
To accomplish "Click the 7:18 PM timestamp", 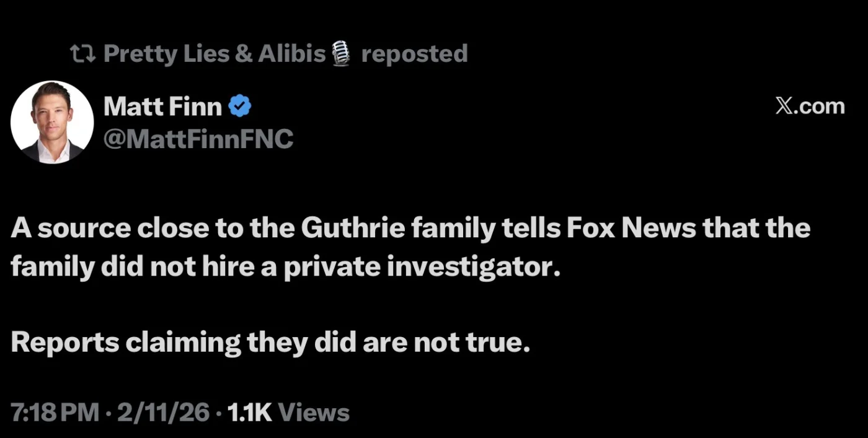I will tap(55, 413).
